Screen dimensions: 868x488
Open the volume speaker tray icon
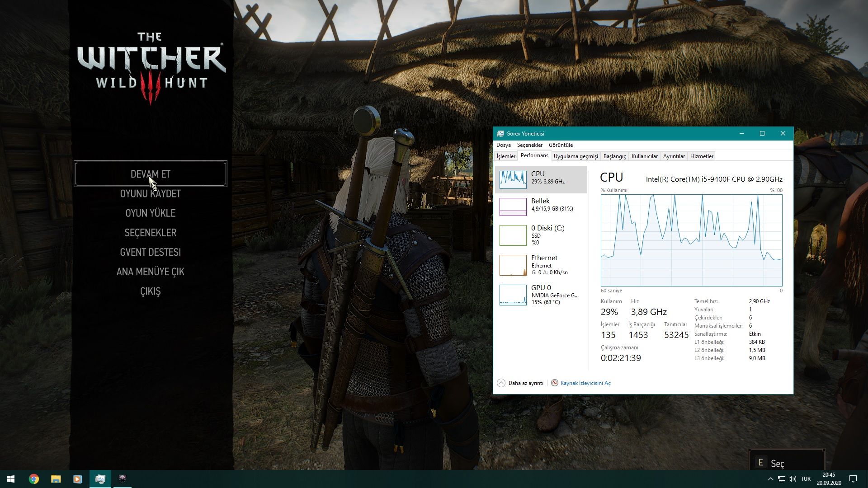click(793, 479)
